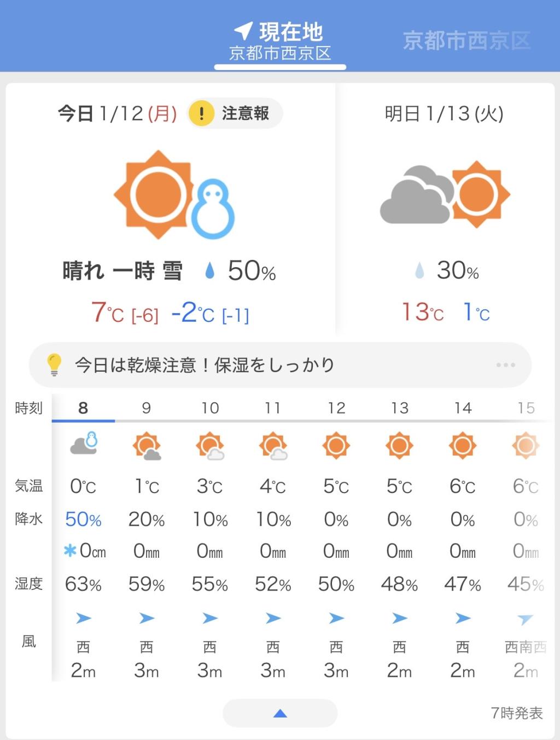Screen dimensions: 560x740
Task: Tap the 8 o'clock cloud-snow icon
Action: coord(84,444)
